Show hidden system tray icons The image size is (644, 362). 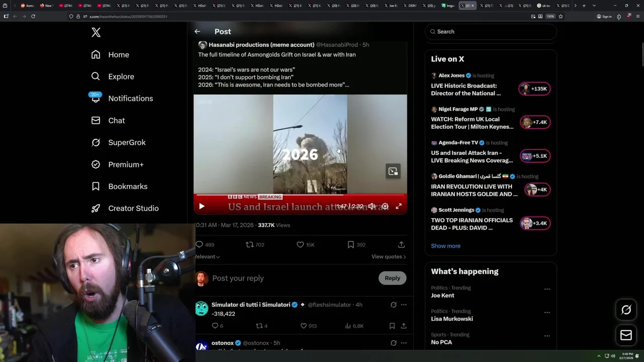click(599, 356)
